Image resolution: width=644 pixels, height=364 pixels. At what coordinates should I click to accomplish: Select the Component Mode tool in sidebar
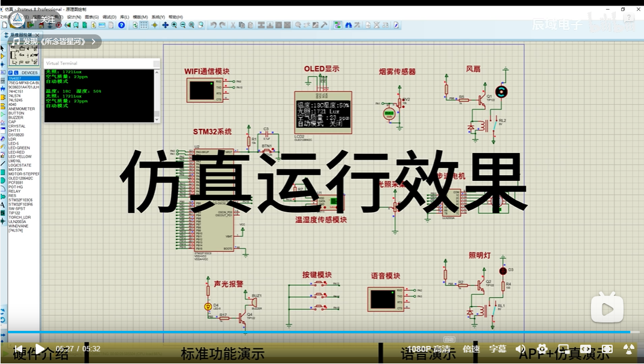click(3, 56)
